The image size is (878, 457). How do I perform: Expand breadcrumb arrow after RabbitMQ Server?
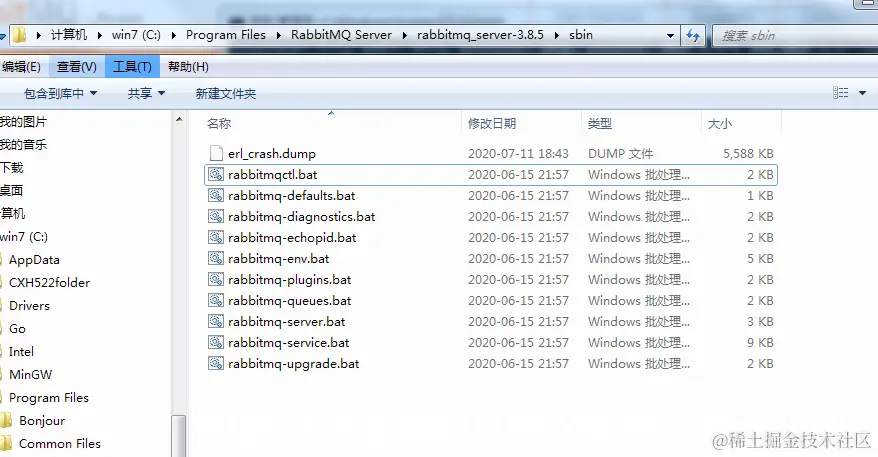click(404, 35)
